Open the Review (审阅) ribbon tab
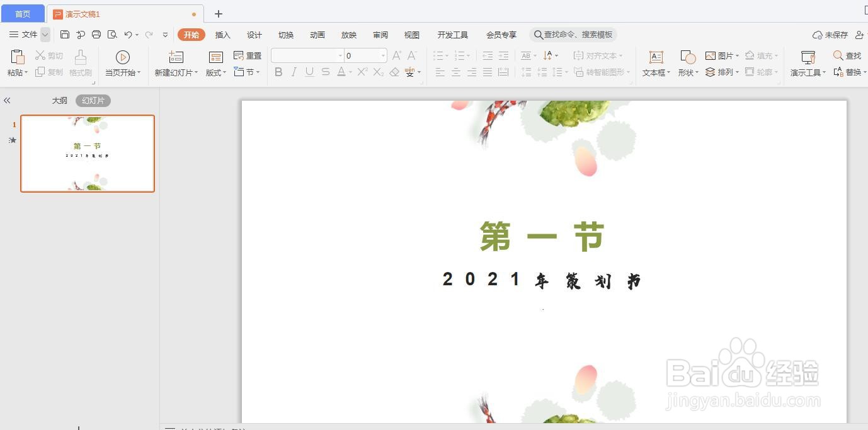 pyautogui.click(x=380, y=35)
